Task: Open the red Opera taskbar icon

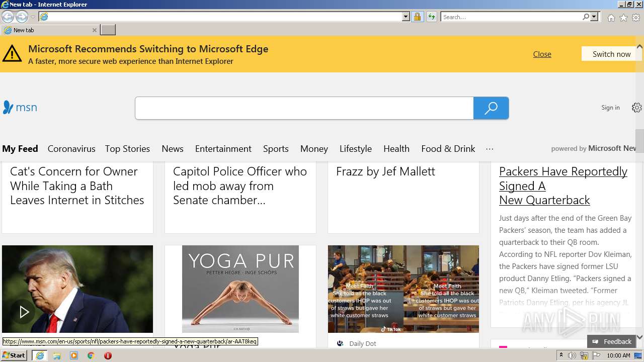Action: [x=108, y=355]
